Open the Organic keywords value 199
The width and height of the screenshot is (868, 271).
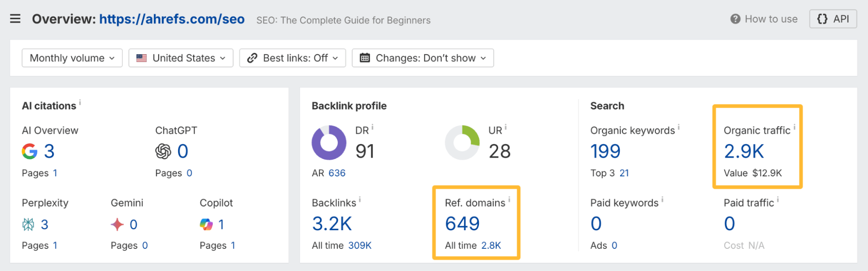coord(605,151)
